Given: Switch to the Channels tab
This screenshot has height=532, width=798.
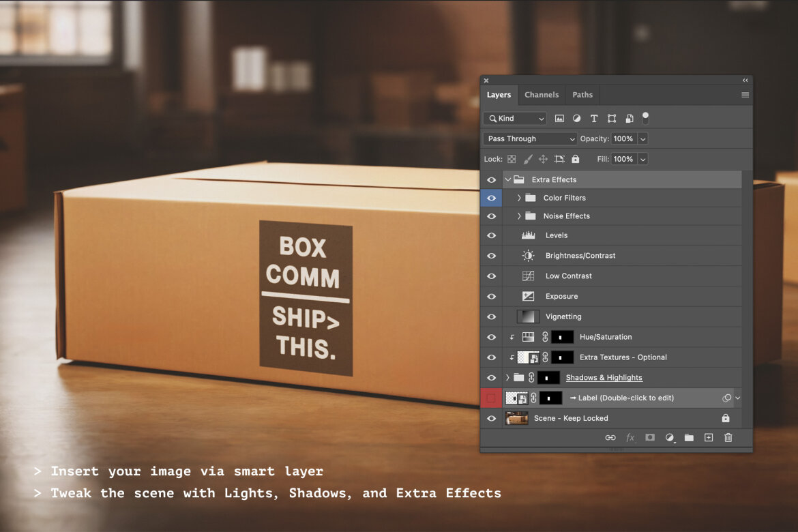Looking at the screenshot, I should (542, 95).
